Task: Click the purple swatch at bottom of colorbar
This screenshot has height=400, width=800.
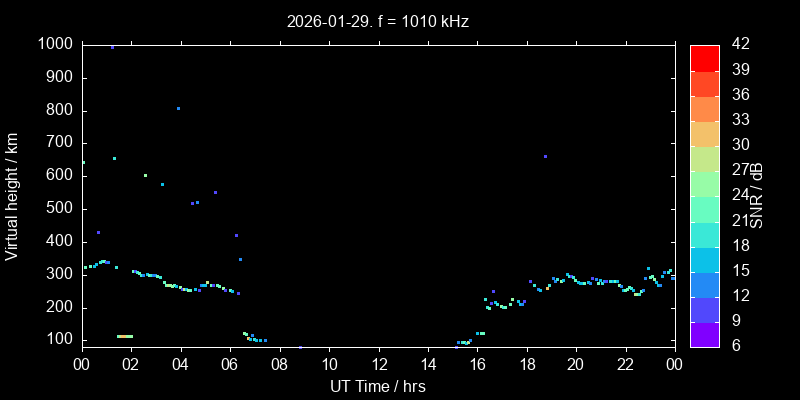Action: click(704, 334)
